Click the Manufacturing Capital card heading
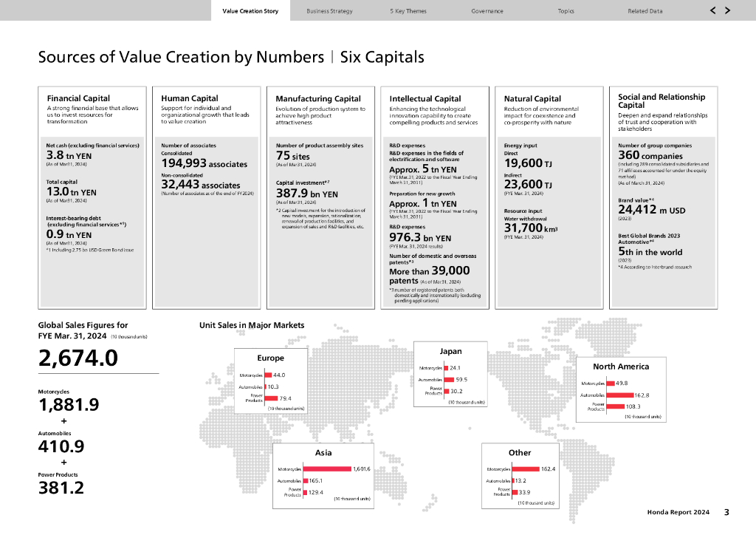The height and width of the screenshot is (535, 756). [x=318, y=98]
